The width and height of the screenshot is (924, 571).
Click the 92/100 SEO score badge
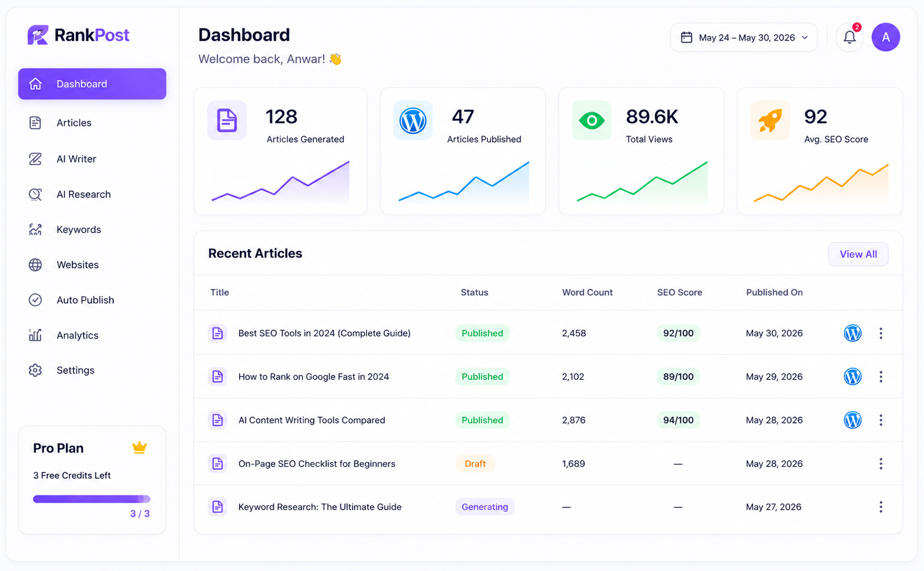point(678,333)
